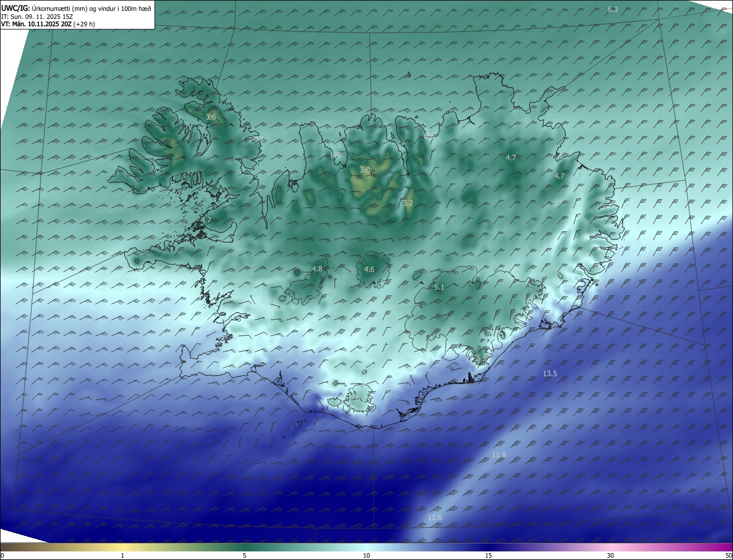Screen dimensions: 733x560
Task: Click the 3.0 value label on the map
Action: [365, 170]
